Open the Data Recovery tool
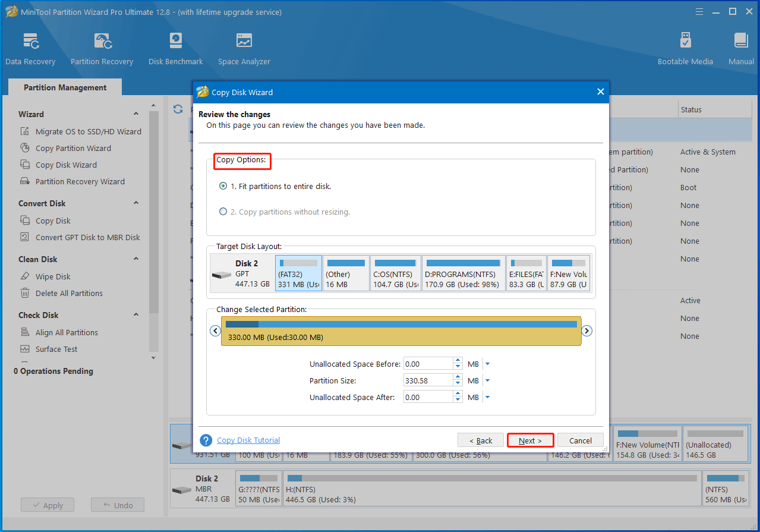This screenshot has height=532, width=760. point(30,49)
